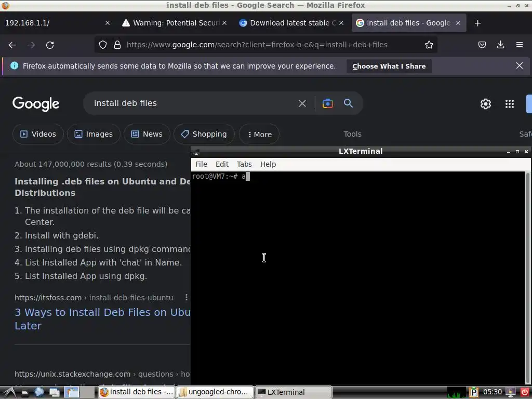
Task: Open the search Tools options
Action: coord(353,134)
